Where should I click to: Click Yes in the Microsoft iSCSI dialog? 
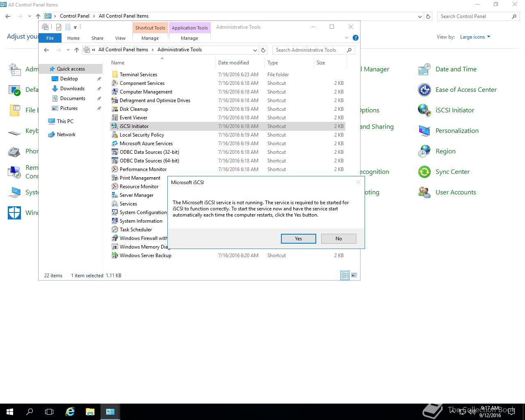(x=298, y=239)
